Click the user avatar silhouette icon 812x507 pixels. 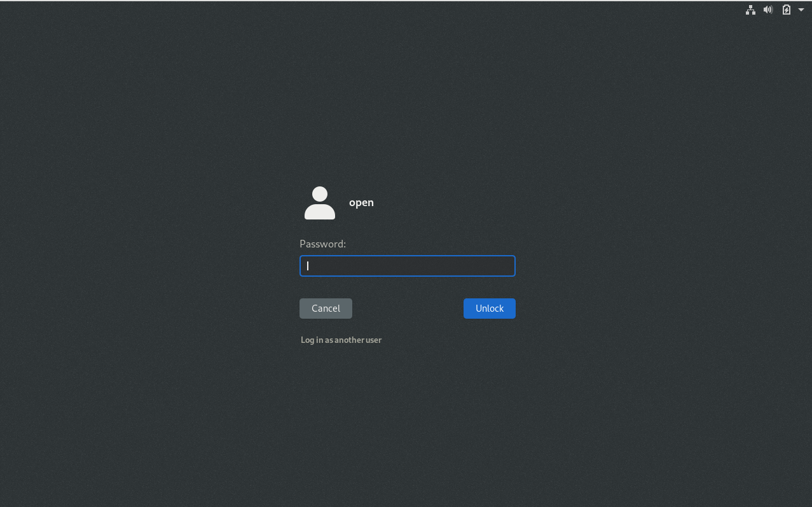pos(320,203)
